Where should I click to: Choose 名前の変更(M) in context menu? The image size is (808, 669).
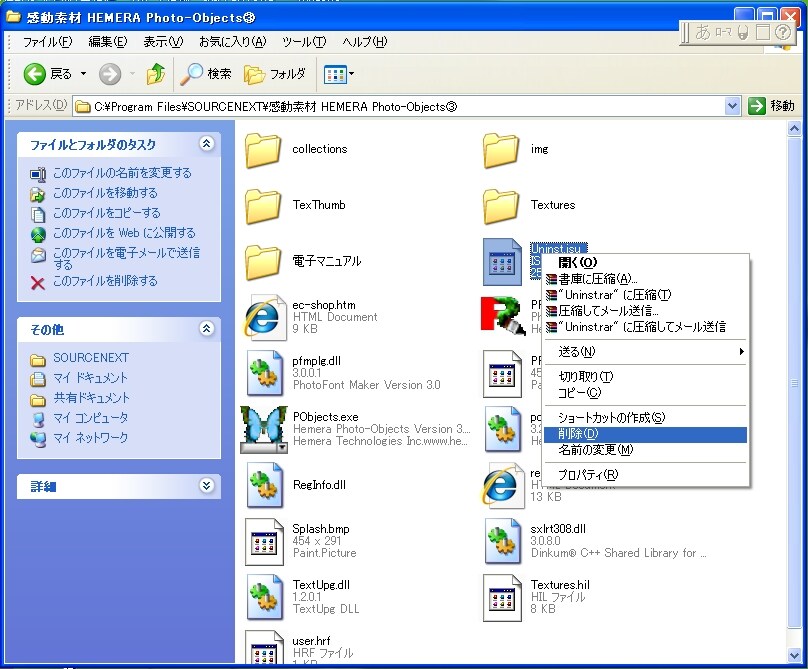pos(645,450)
